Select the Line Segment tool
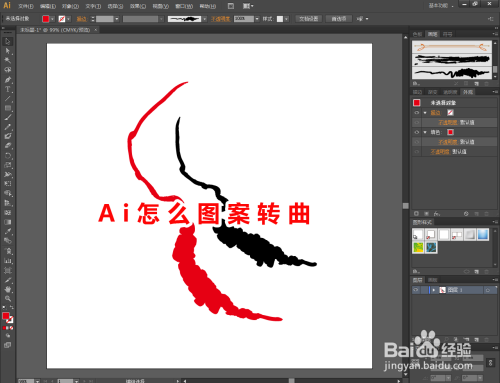This screenshot has height=383, width=500. 8,99
